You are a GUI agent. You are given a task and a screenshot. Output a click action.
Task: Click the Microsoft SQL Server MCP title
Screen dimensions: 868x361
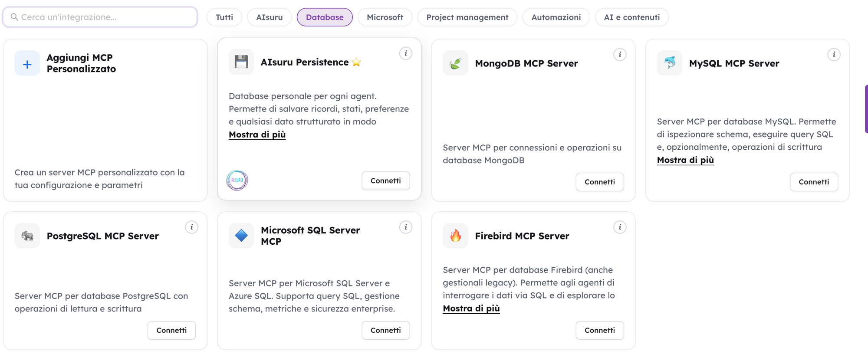coord(310,236)
